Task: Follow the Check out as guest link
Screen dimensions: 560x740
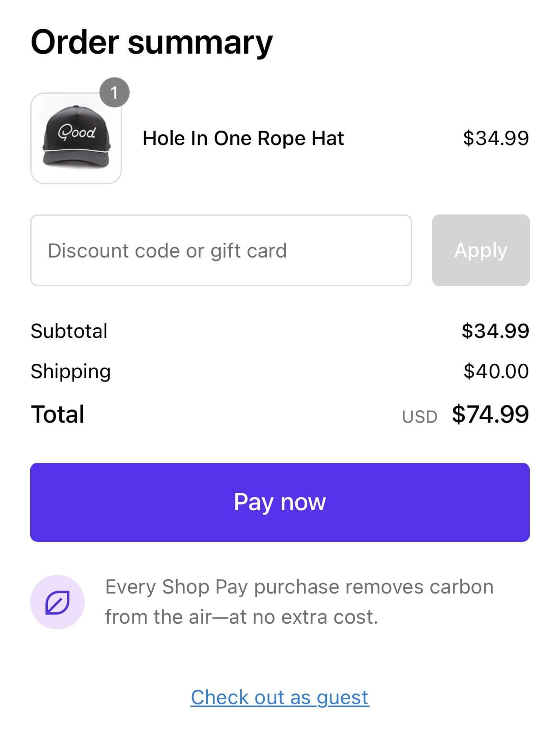Action: (x=280, y=697)
